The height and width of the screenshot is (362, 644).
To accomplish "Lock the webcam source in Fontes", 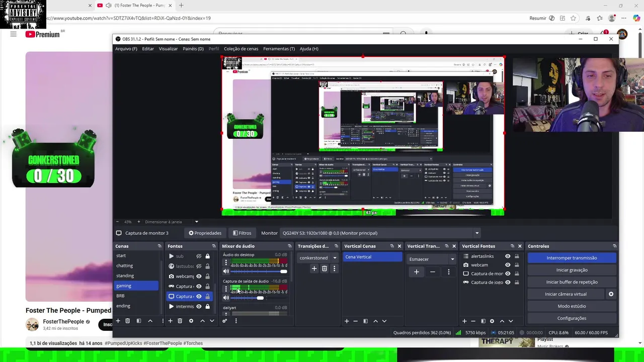I will click(207, 276).
